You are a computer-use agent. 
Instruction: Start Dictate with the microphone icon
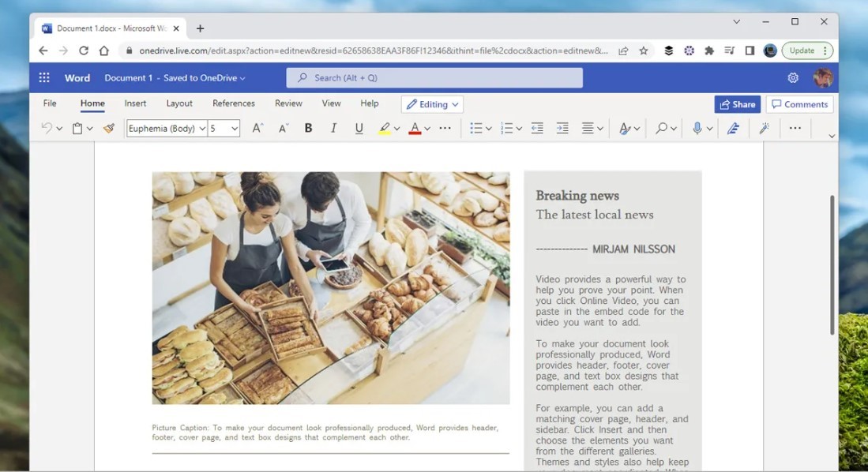(697, 129)
